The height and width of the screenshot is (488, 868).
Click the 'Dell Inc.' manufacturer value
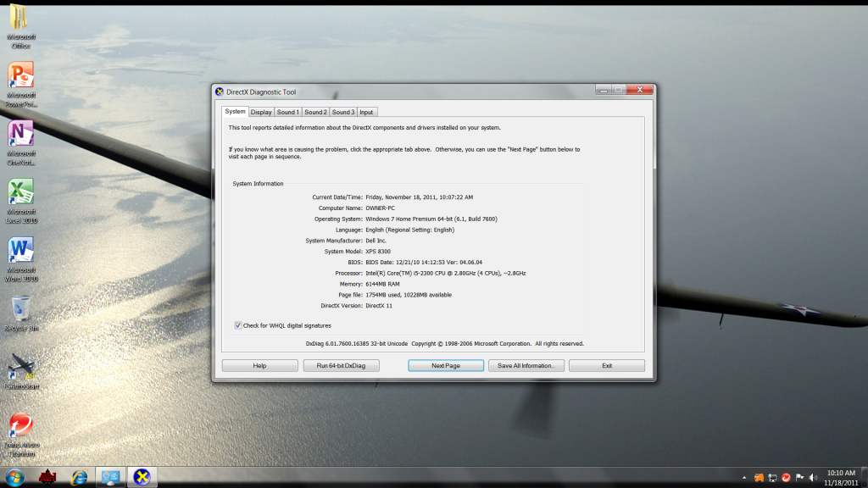376,241
